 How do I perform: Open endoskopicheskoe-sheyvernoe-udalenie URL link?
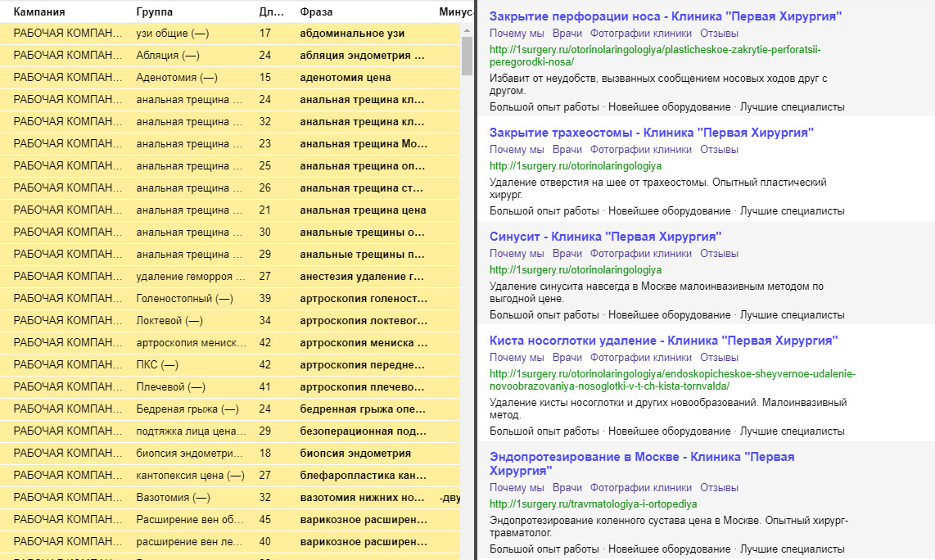tap(673, 380)
